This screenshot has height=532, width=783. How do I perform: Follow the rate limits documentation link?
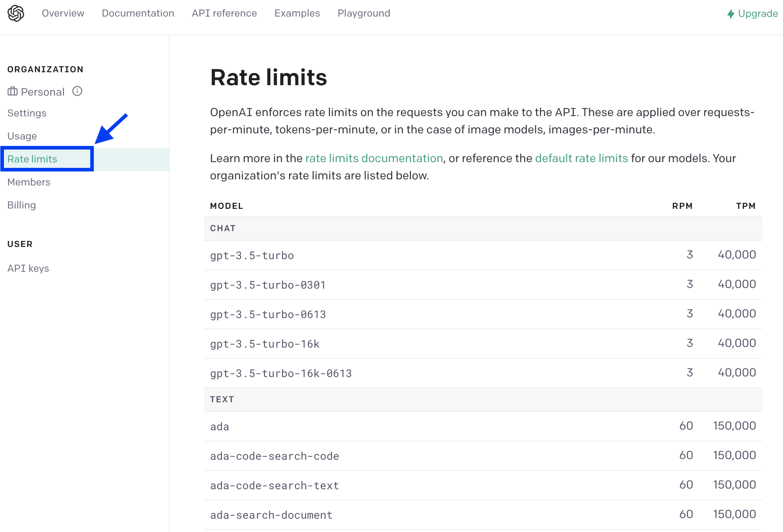tap(374, 159)
